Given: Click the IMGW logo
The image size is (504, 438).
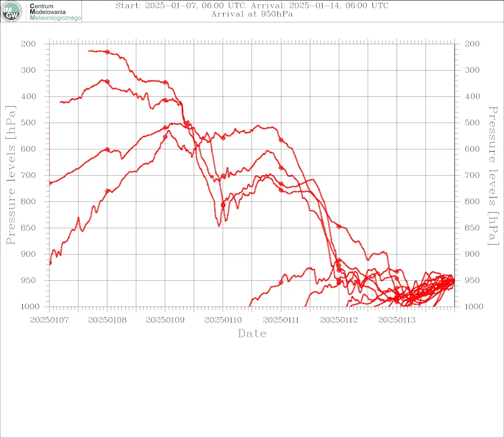Looking at the screenshot, I should [11, 11].
